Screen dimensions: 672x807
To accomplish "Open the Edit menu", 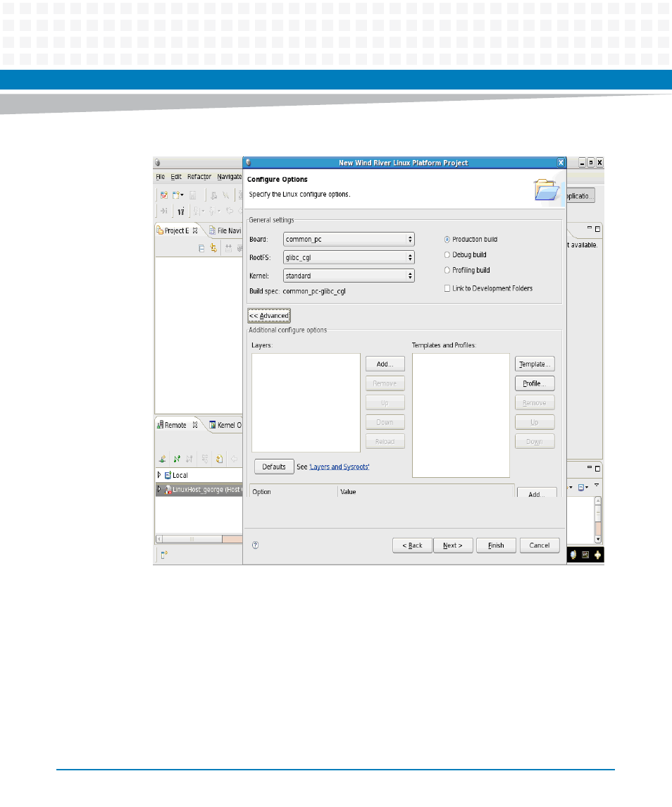I will tap(176, 176).
